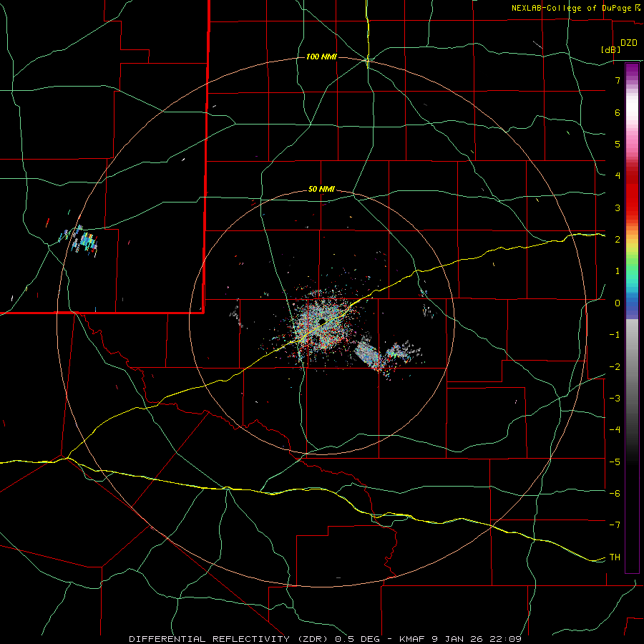This screenshot has height=644, width=644.
Task: Select the 6 value on the scale
Action: 618,112
